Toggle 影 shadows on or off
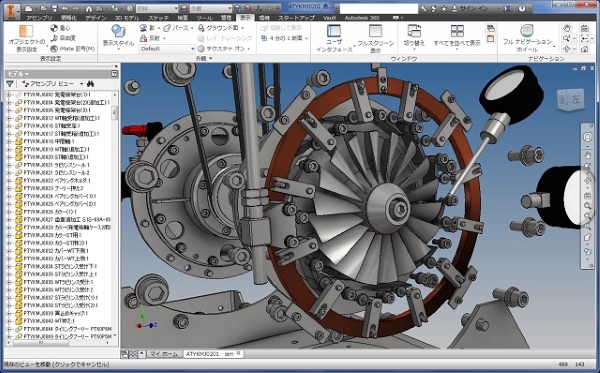Screen dimensions: 600x373 pyautogui.click(x=148, y=28)
